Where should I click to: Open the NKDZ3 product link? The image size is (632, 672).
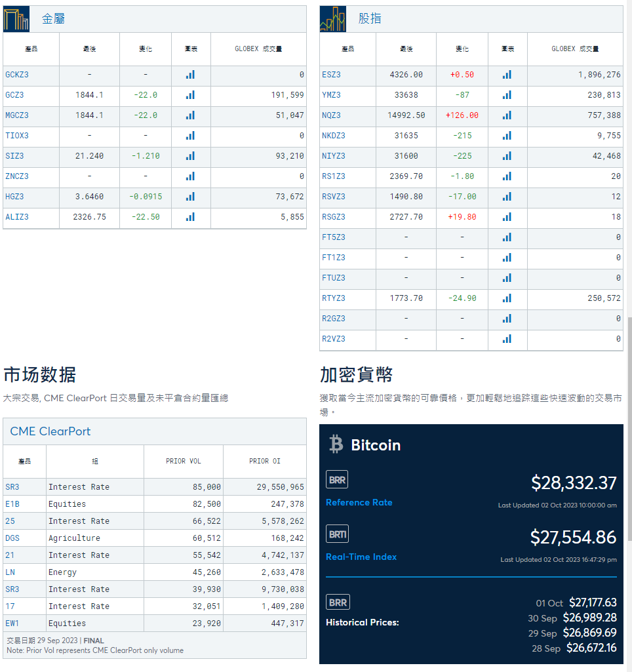point(334,136)
